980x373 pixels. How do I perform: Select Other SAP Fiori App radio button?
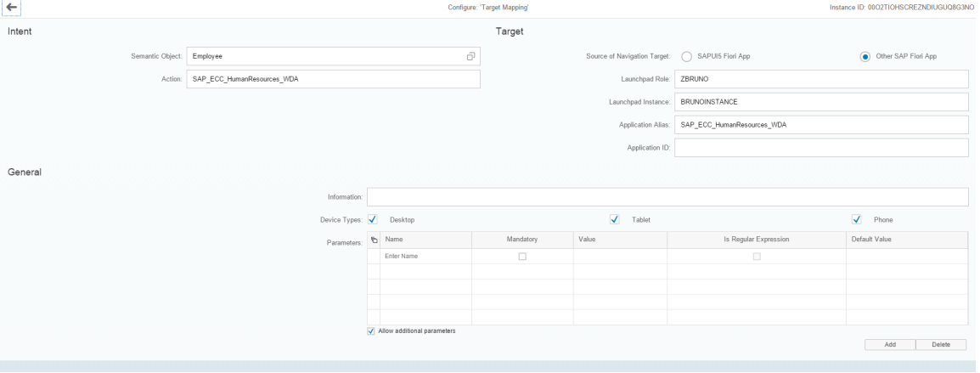tap(865, 56)
